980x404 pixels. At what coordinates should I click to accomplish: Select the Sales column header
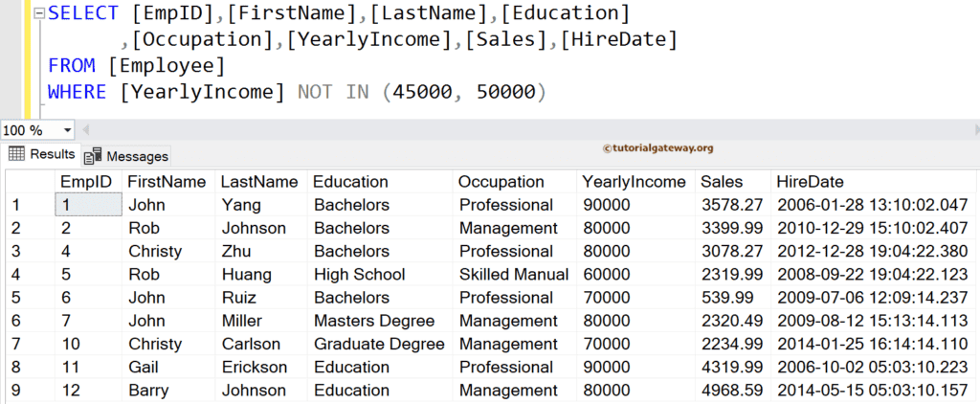[x=721, y=182]
